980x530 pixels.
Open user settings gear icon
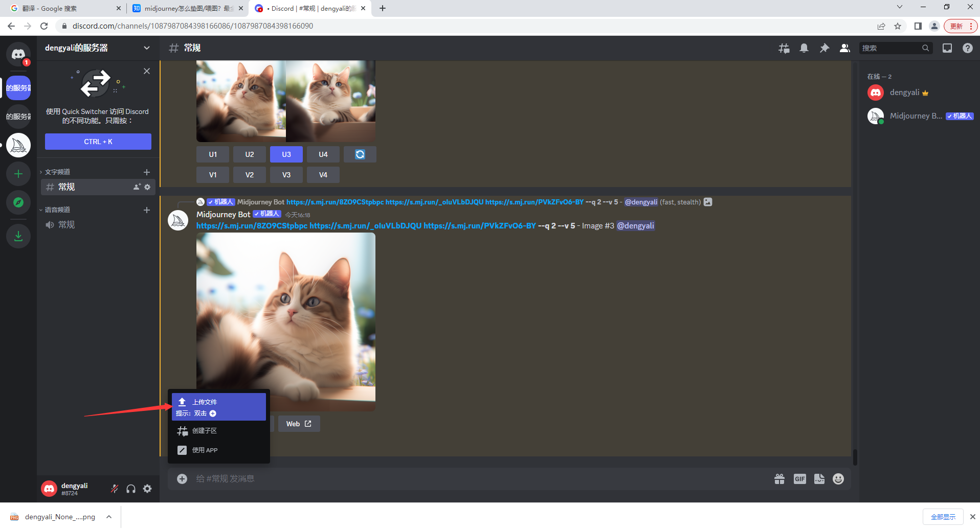147,489
